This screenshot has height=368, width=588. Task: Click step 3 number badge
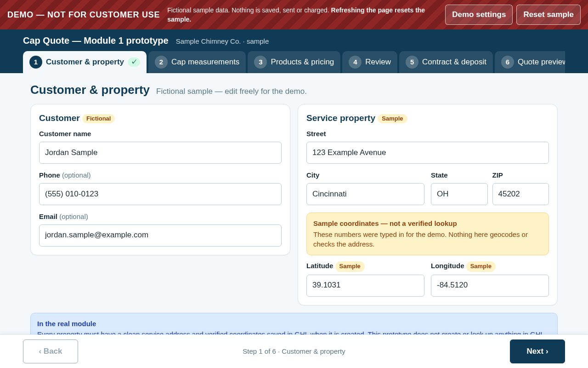(260, 62)
